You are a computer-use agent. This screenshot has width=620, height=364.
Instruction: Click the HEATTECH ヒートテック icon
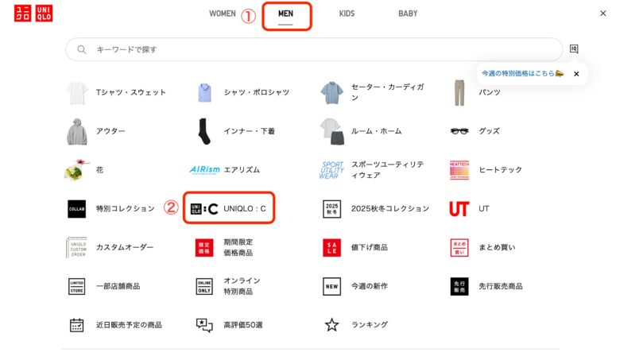tap(459, 170)
